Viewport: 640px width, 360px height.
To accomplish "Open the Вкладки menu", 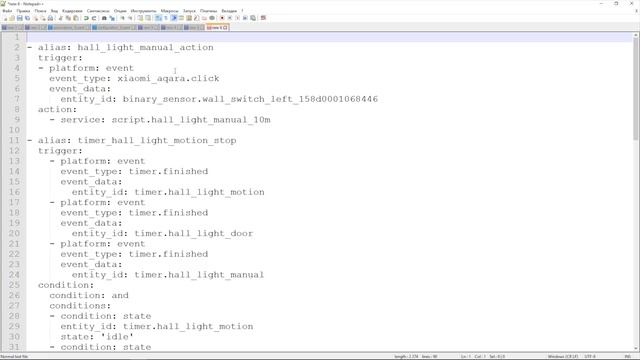I will pyautogui.click(x=229, y=11).
